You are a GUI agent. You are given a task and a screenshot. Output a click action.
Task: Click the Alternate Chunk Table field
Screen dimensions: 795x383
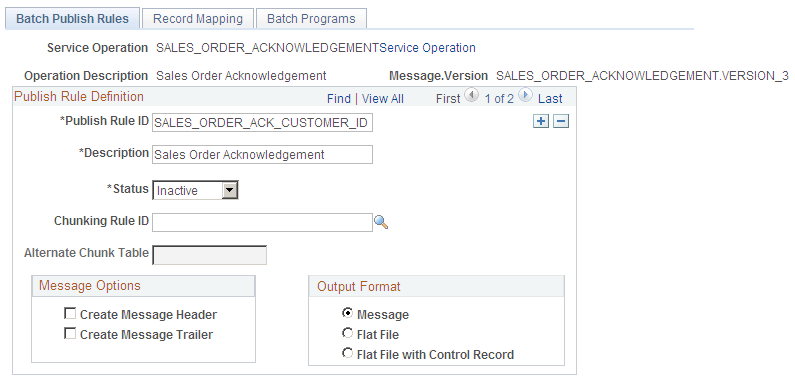(x=210, y=255)
